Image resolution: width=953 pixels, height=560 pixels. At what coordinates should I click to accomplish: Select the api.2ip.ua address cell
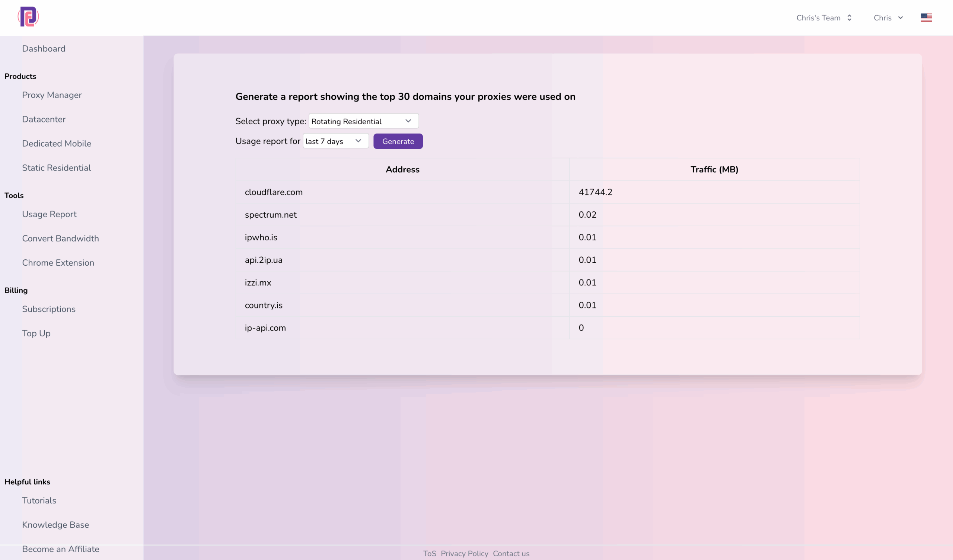coord(402,260)
